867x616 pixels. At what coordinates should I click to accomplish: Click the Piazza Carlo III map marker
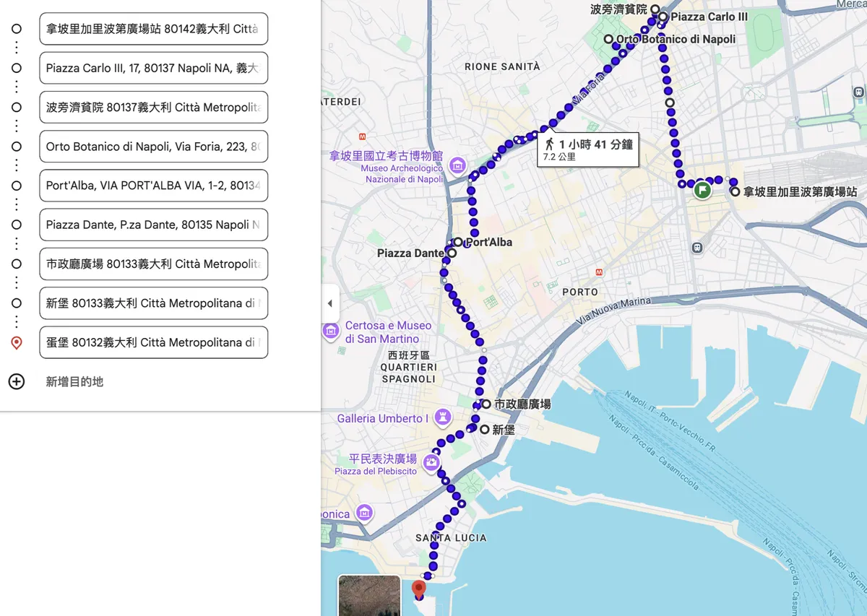tap(663, 17)
